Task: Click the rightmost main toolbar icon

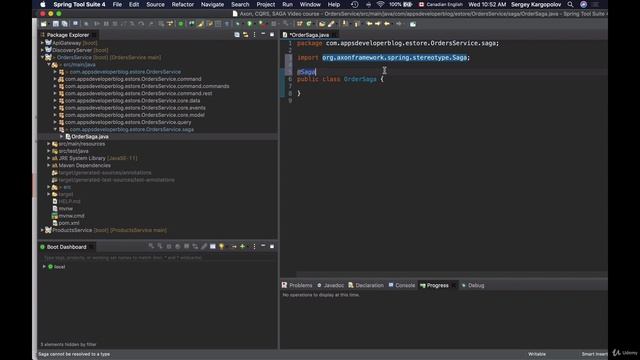Action: [413, 24]
